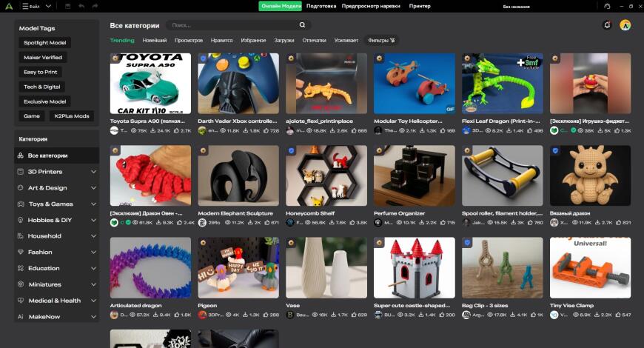
Task: Select the Новейший sort tab
Action: click(155, 40)
